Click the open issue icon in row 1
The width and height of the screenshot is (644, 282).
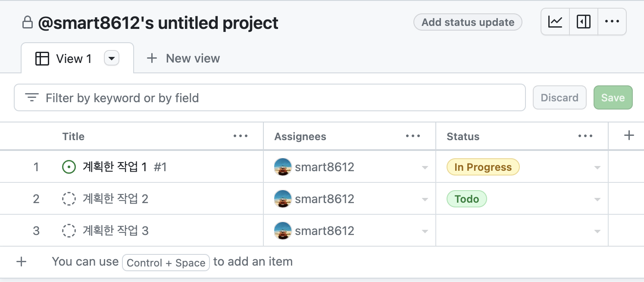(69, 167)
